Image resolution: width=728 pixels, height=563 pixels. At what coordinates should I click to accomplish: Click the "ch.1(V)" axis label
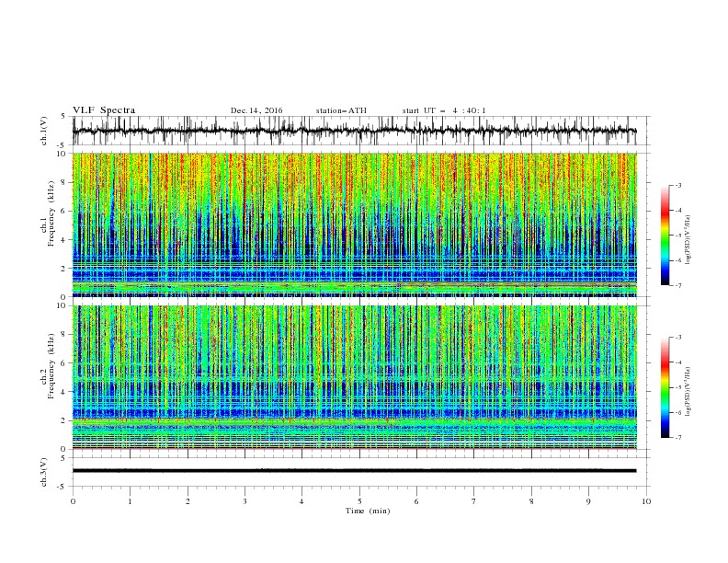point(44,131)
